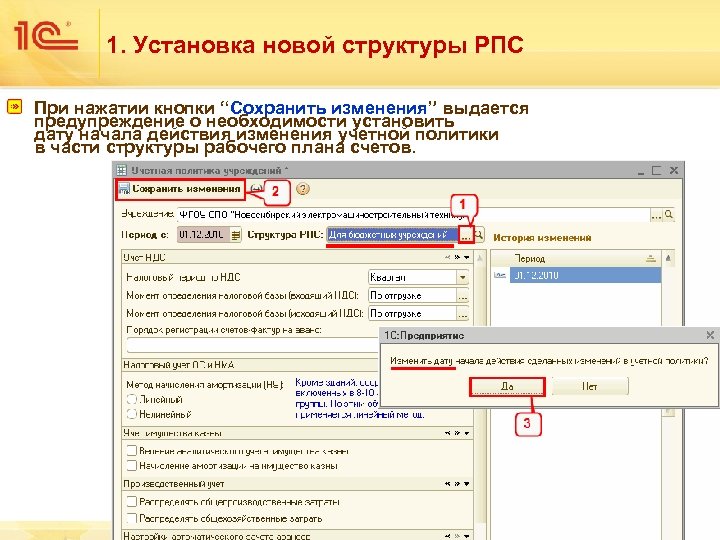The image size is (720, 540).
Task: Open the Учреждение selection ellipsis button
Action: (656, 215)
